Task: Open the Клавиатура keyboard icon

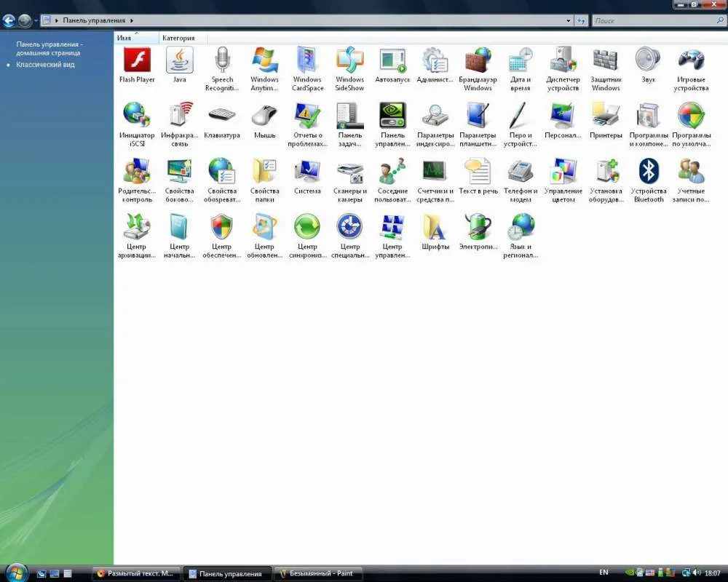Action: click(x=222, y=121)
